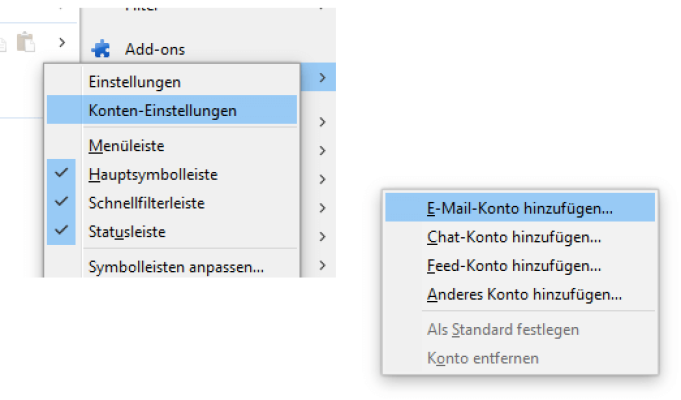This screenshot has width=681, height=400.
Task: Open Symbolleisten anpassen...
Action: coord(176,267)
